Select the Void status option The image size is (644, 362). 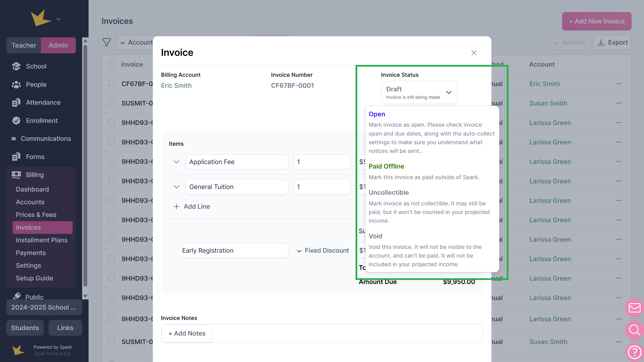[x=375, y=236]
